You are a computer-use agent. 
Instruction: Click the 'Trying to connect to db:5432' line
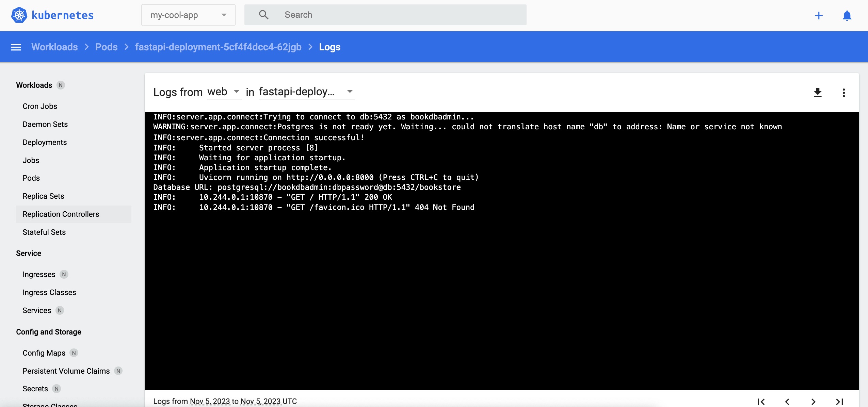click(x=314, y=117)
